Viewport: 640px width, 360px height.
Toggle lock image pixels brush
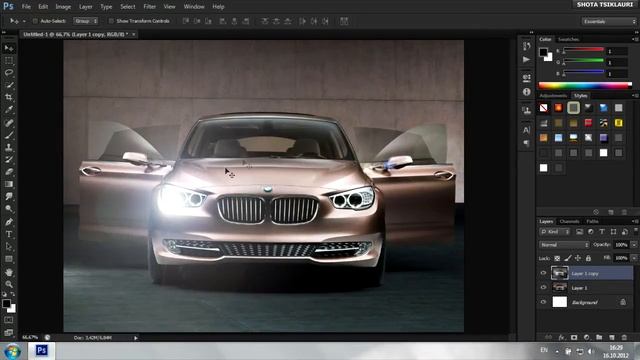tap(568, 258)
